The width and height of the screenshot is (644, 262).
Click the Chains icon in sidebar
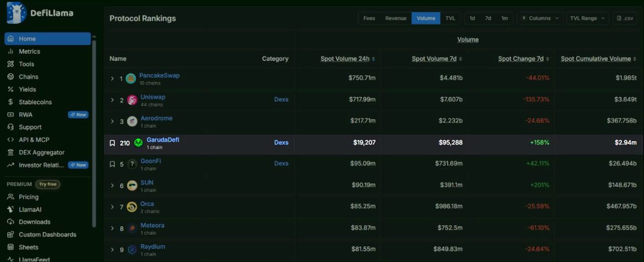click(x=11, y=77)
